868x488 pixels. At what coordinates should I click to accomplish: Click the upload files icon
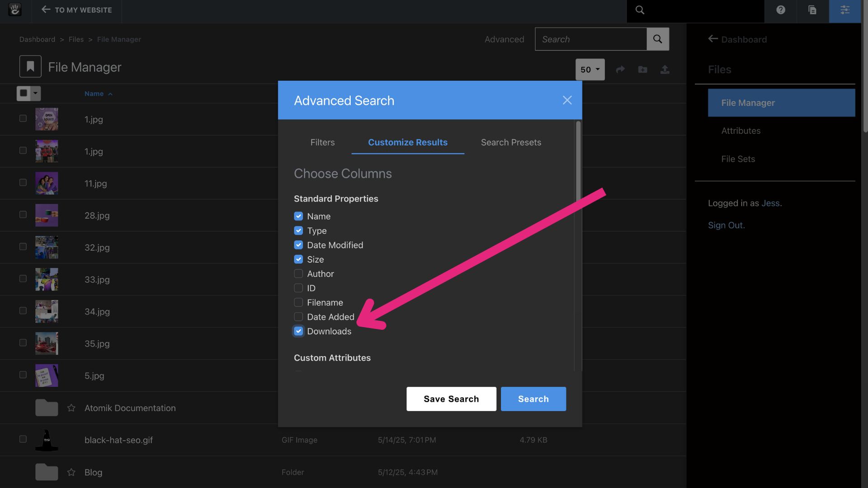tap(665, 70)
